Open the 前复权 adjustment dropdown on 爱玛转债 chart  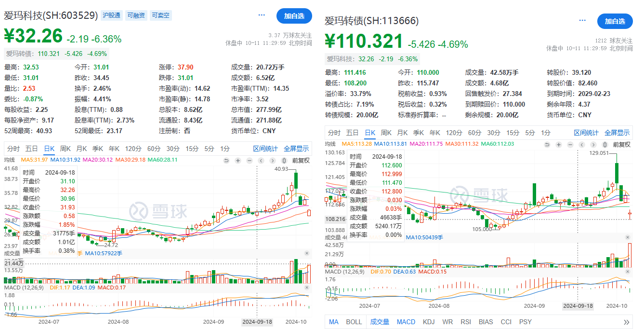tap(621, 144)
